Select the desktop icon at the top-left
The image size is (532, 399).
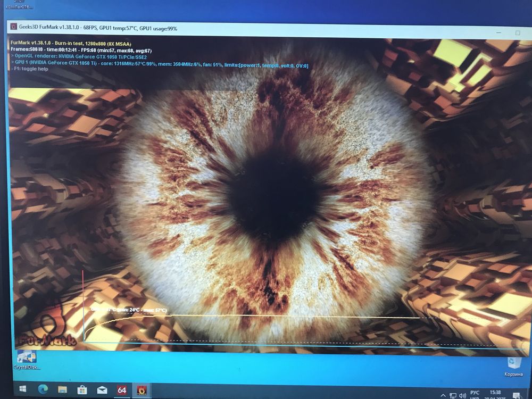pyautogui.click(x=19, y=5)
